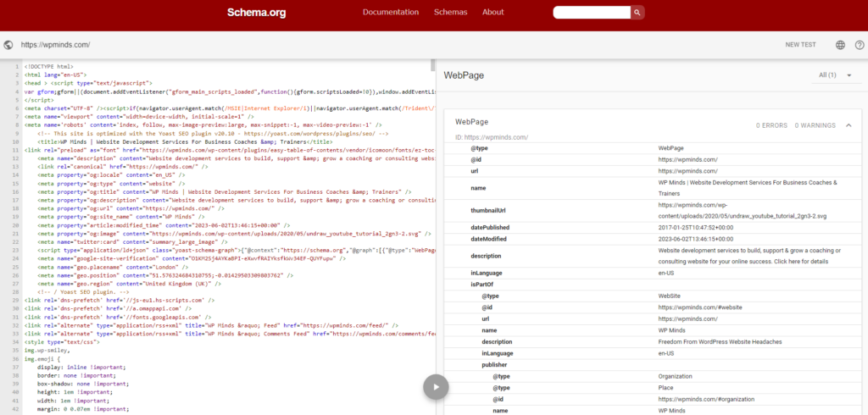
Task: Click the Place type value
Action: tap(665, 388)
